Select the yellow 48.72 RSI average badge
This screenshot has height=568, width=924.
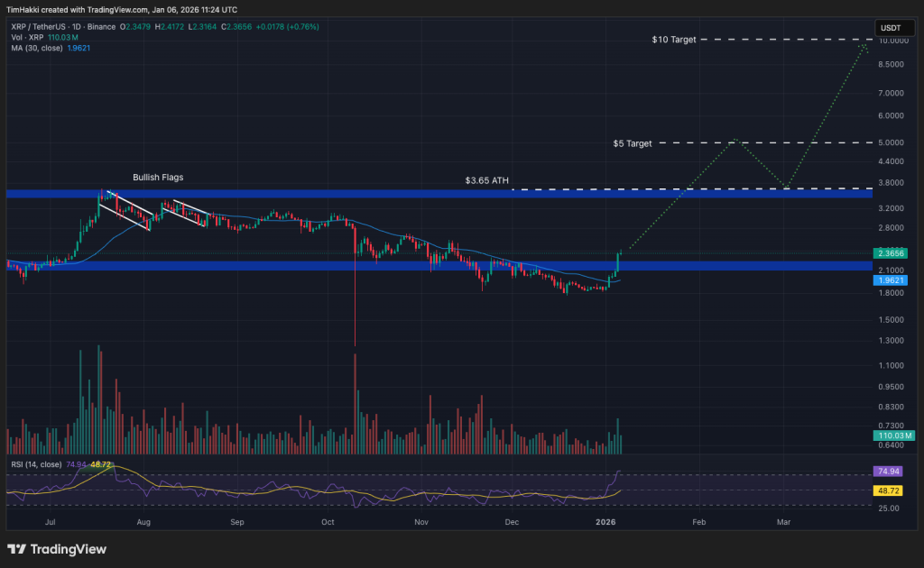890,491
